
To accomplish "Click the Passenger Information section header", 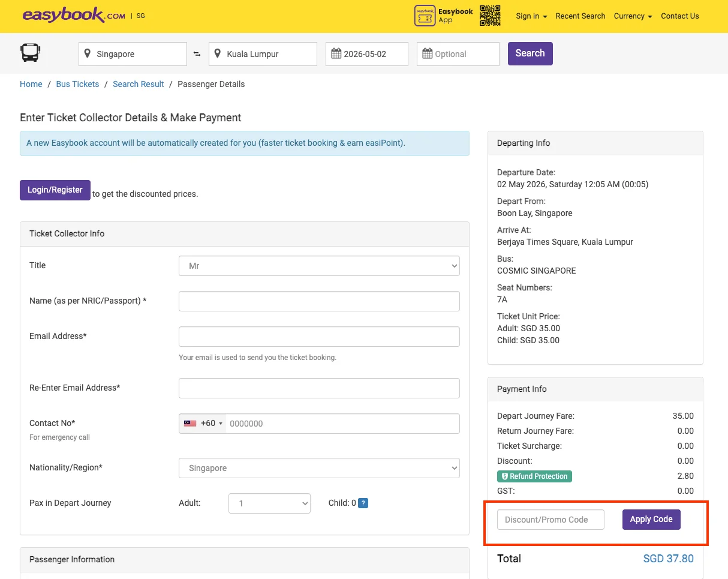I will 245,560.
